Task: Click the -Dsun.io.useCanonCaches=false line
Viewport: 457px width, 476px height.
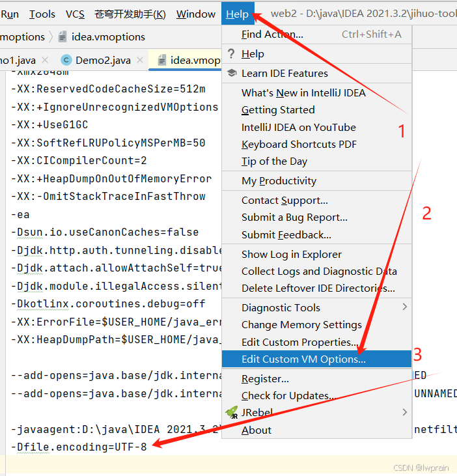Action: pos(105,232)
